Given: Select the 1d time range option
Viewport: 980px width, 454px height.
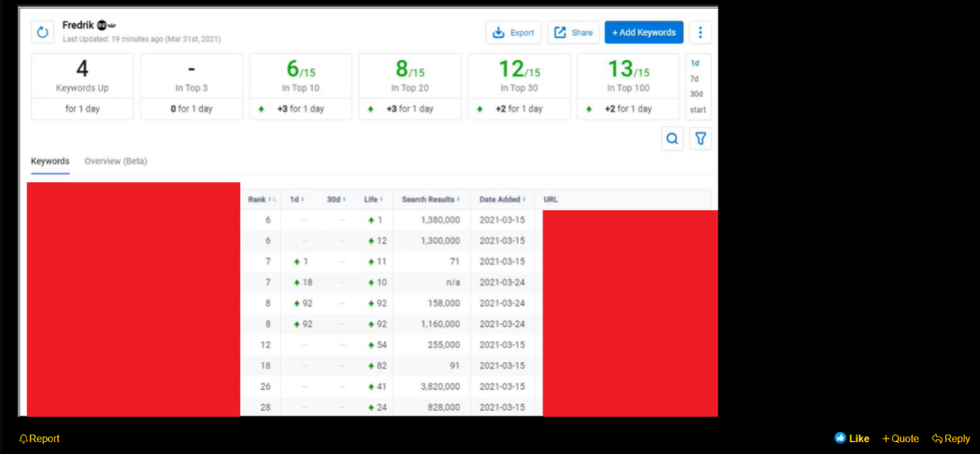Looking at the screenshot, I should pyautogui.click(x=695, y=64).
